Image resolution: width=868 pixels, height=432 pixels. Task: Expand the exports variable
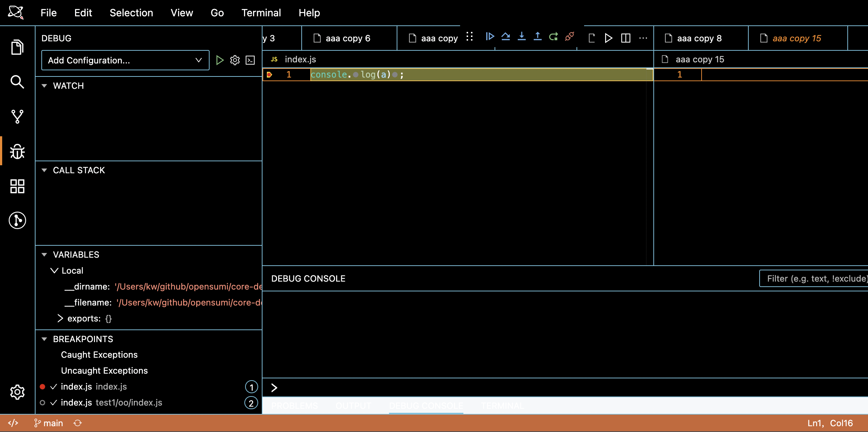click(60, 319)
